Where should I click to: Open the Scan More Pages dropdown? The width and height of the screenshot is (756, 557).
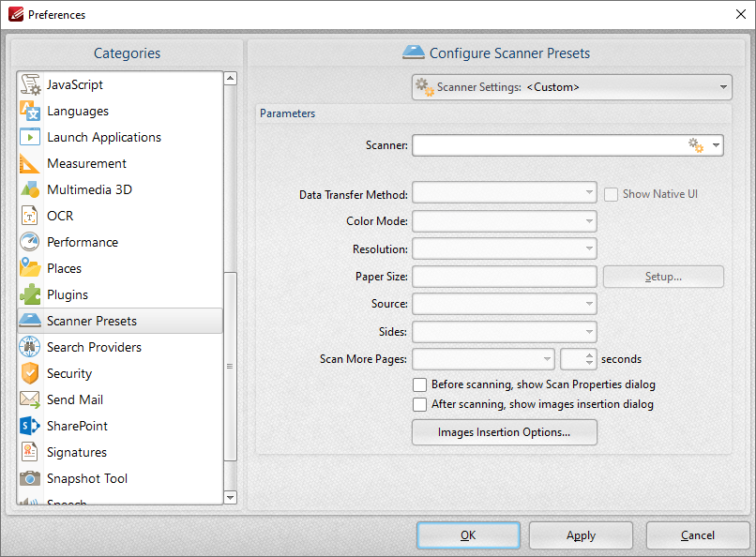tap(483, 359)
